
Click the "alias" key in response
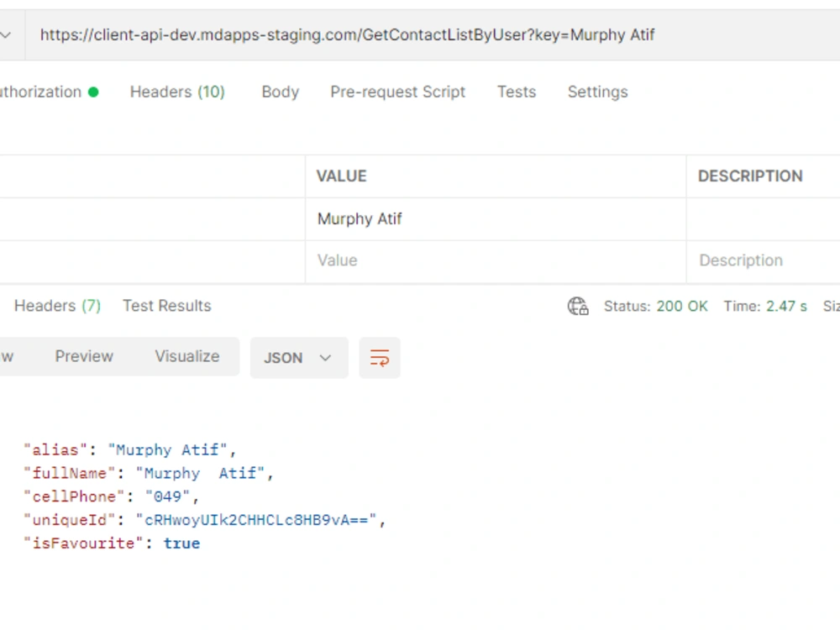[x=55, y=450]
